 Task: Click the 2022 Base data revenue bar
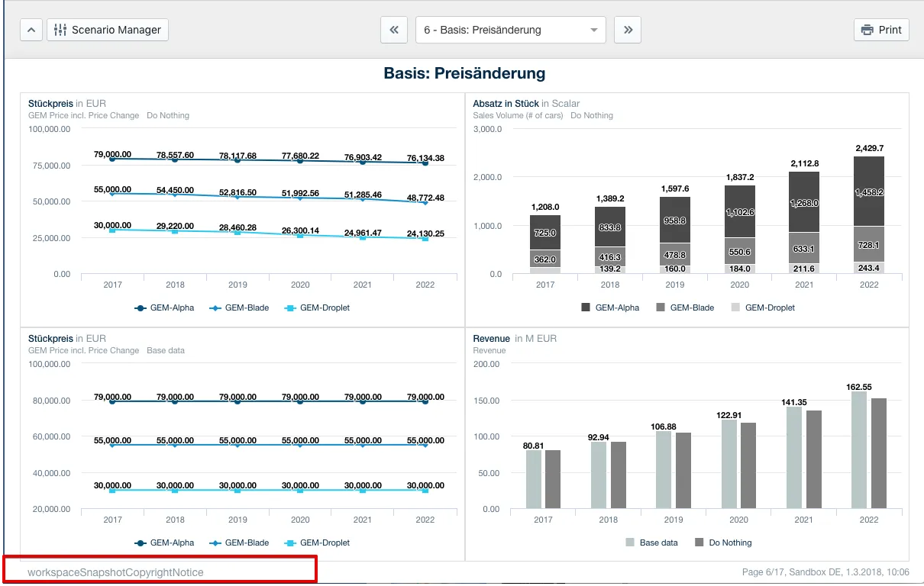tap(859, 450)
